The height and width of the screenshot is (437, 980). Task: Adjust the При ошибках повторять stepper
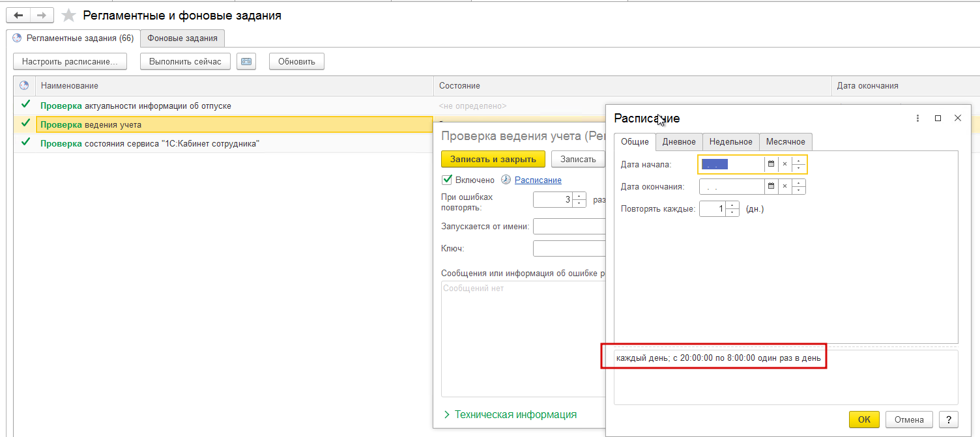(579, 200)
